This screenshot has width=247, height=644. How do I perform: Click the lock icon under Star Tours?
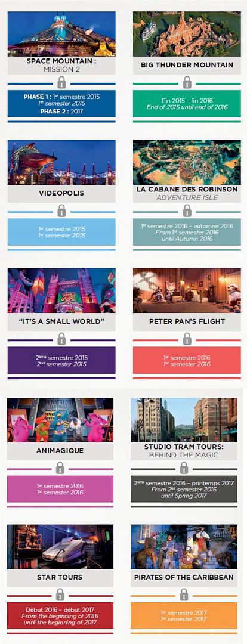(60, 595)
